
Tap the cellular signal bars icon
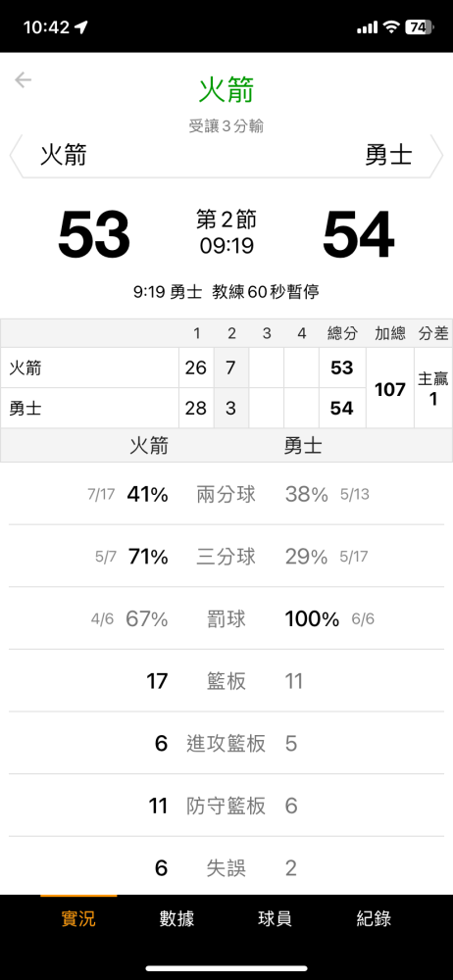368,27
